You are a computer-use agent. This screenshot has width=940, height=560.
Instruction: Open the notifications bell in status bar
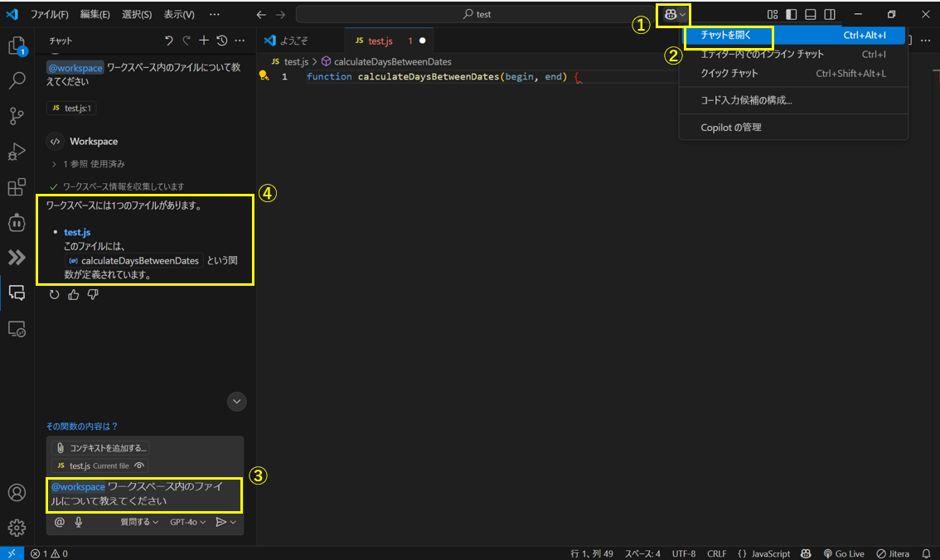[x=926, y=553]
